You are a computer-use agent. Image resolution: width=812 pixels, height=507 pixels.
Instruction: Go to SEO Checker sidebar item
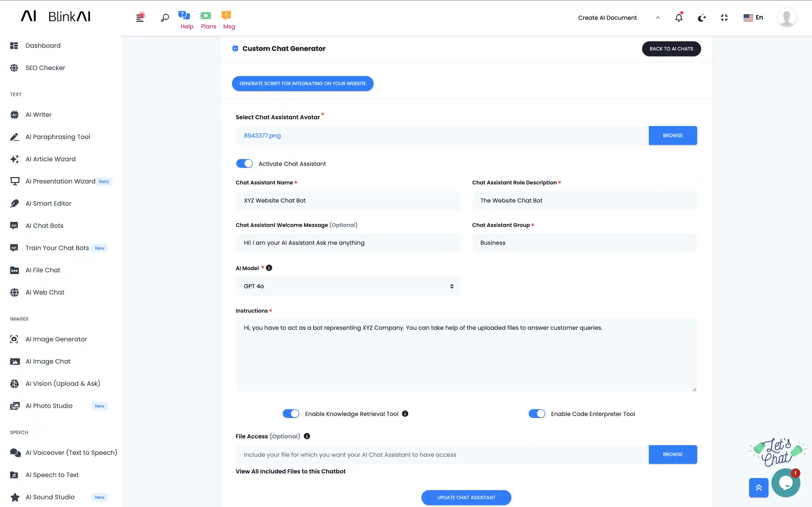[x=45, y=68]
